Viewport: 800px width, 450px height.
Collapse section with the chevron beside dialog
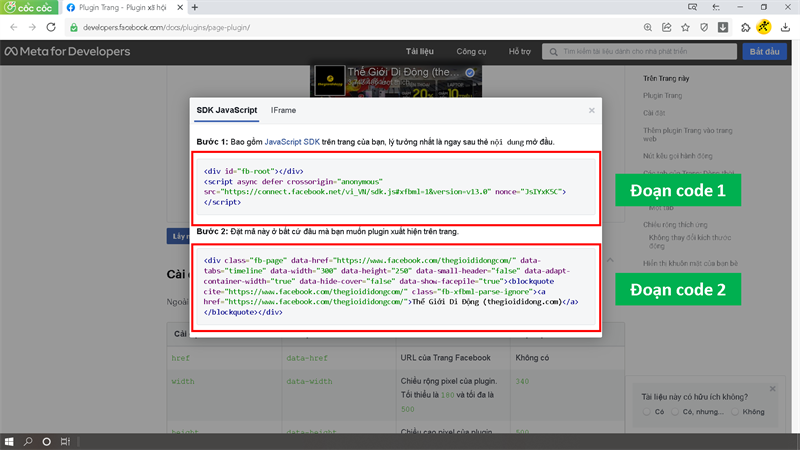point(610,260)
